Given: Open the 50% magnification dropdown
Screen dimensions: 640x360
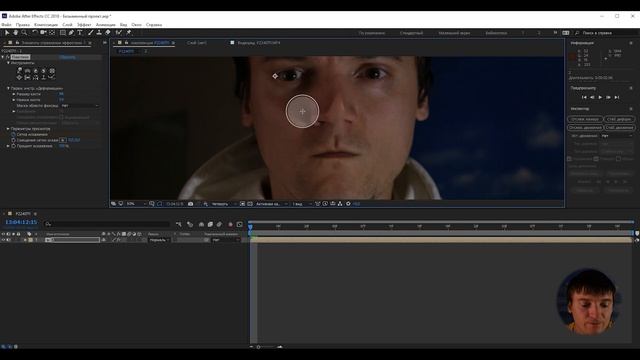Looking at the screenshot, I should pos(136,204).
